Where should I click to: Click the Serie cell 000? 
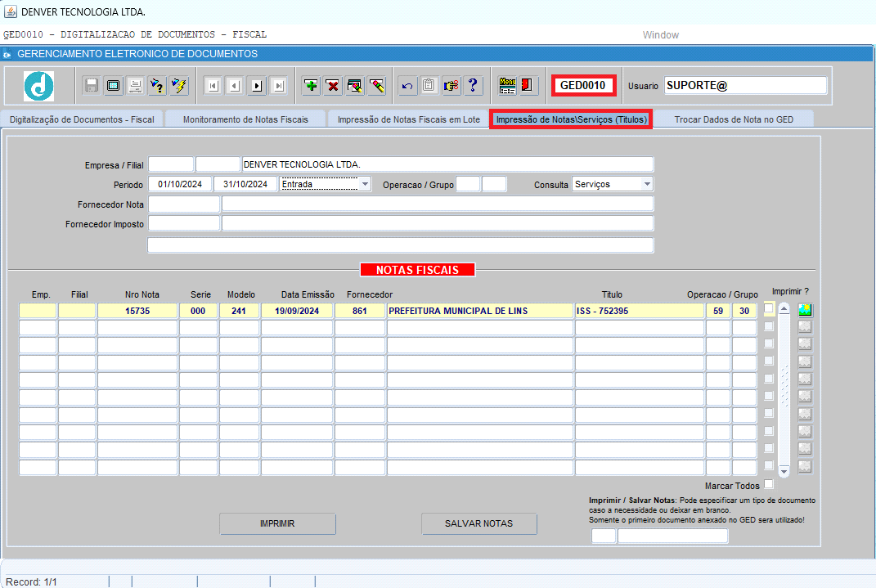[198, 311]
